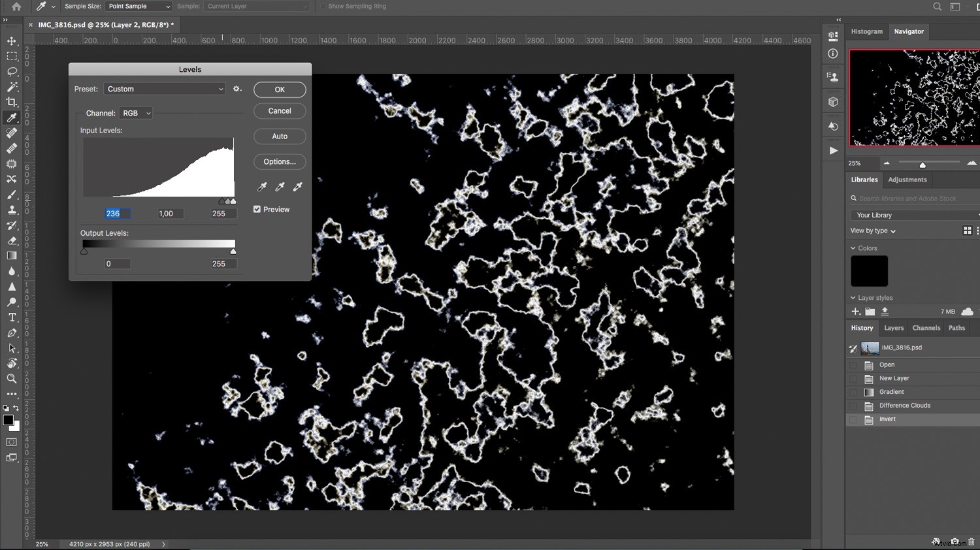980x550 pixels.
Task: Open the Custom preset dropdown
Action: pyautogui.click(x=164, y=89)
